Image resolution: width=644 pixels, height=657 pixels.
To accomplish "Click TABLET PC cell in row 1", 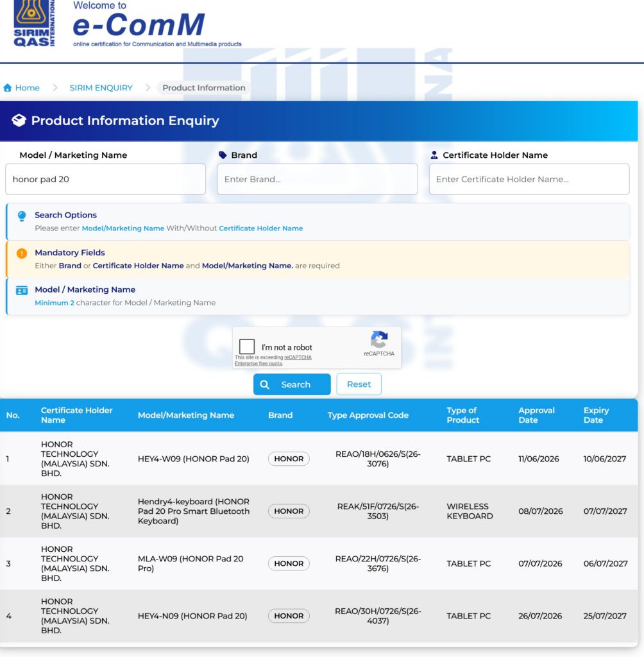I will coord(468,459).
